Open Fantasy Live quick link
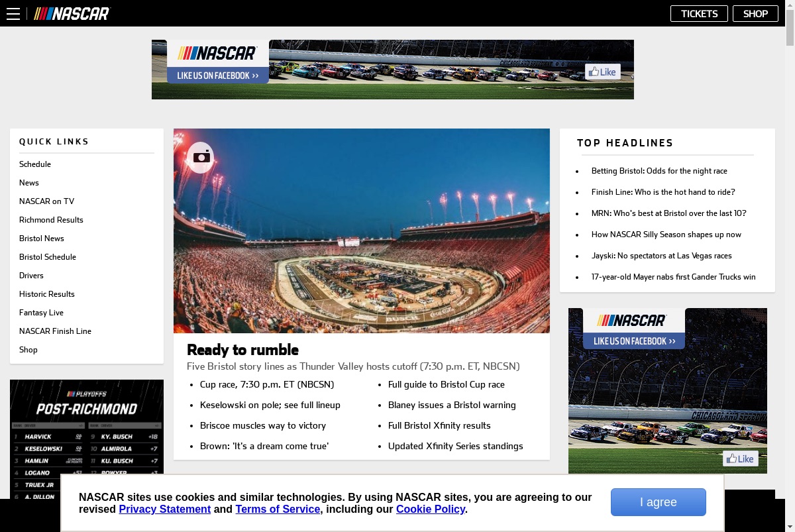The image size is (795, 532). click(x=41, y=313)
